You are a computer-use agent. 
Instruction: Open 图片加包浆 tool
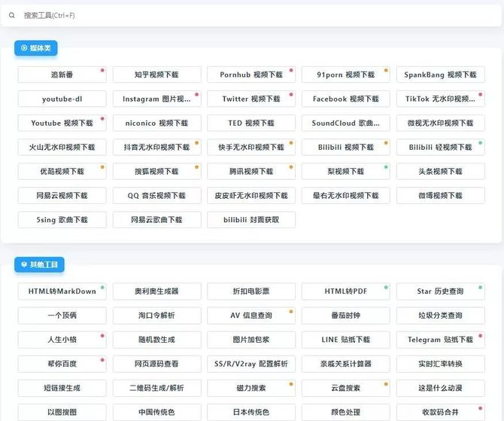[251, 340]
